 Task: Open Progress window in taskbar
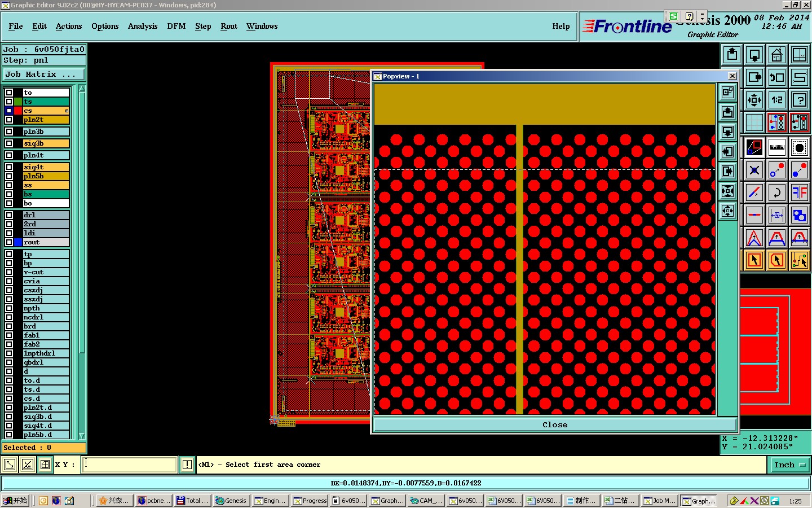[310, 501]
